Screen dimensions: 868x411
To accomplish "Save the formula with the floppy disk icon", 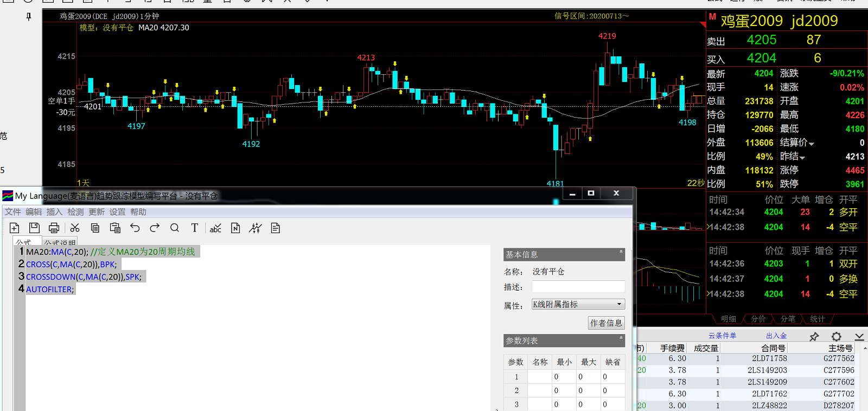I will click(x=34, y=228).
